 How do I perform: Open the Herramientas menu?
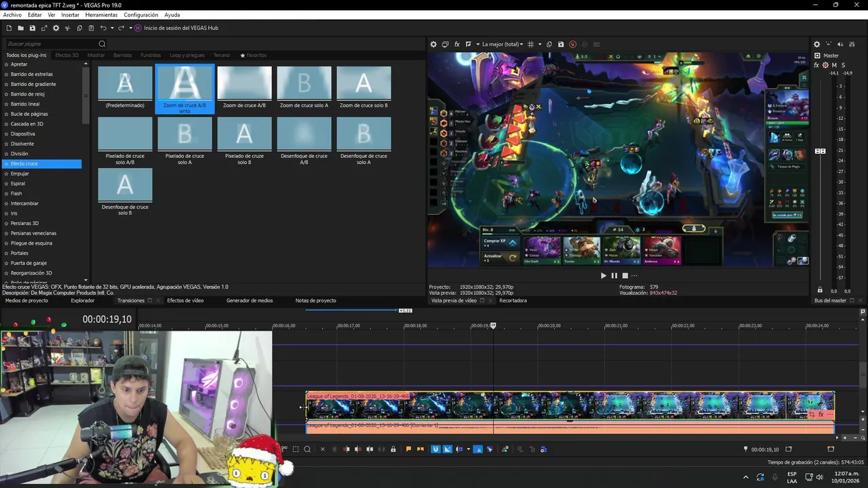click(101, 15)
